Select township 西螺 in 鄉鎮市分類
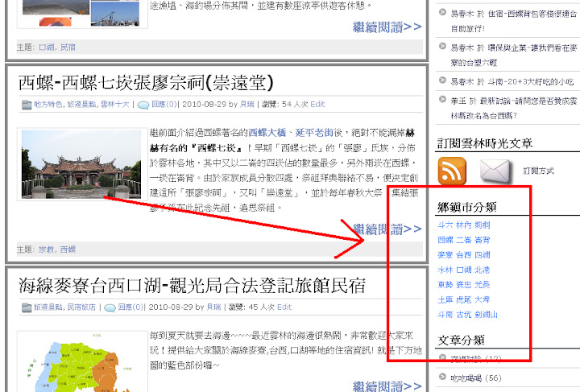The height and width of the screenshot is (392, 580). [x=445, y=240]
